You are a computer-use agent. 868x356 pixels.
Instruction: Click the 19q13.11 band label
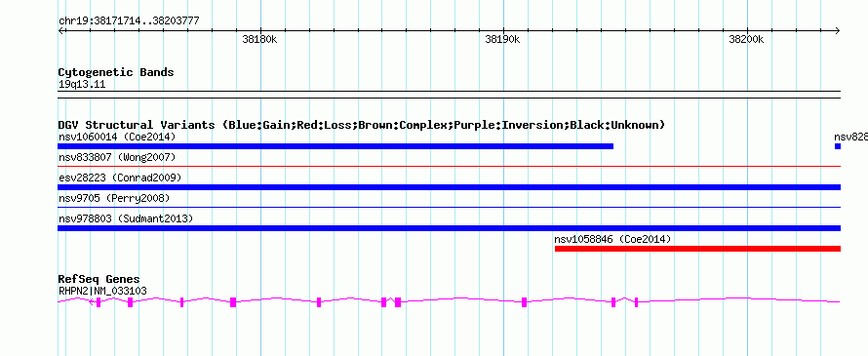coord(82,85)
